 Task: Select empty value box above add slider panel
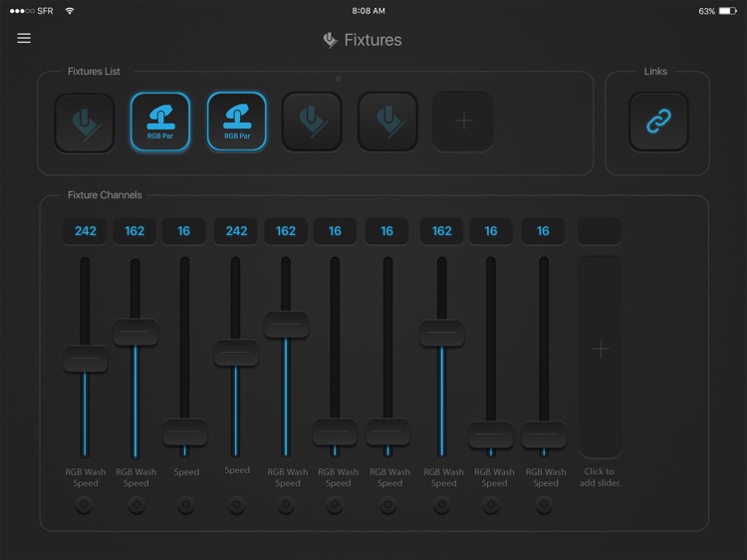tap(600, 231)
